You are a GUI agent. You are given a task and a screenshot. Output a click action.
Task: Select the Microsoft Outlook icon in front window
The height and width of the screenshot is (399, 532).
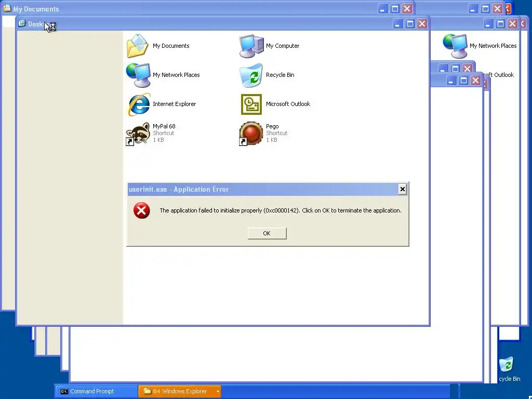(x=251, y=104)
